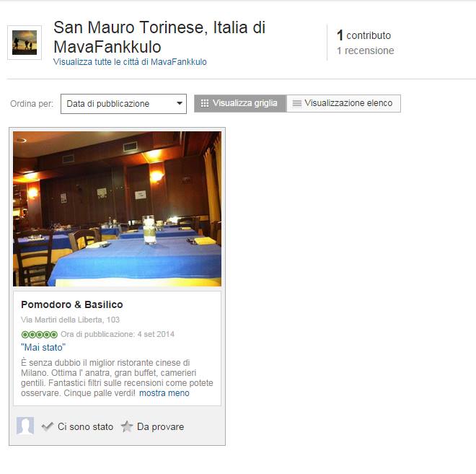This screenshot has height=474, width=476.
Task: Click the dropdown arrow of sort box
Action: (180, 103)
